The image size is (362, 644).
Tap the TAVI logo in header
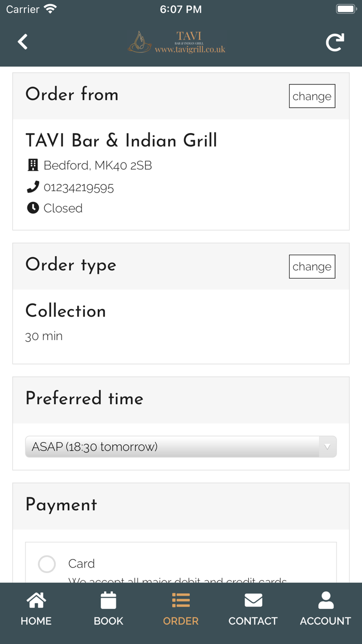click(177, 42)
